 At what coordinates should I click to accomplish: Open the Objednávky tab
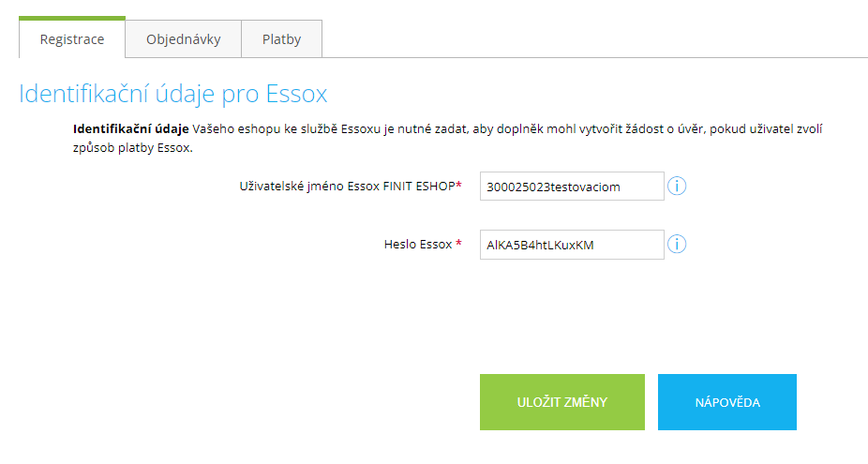183,38
